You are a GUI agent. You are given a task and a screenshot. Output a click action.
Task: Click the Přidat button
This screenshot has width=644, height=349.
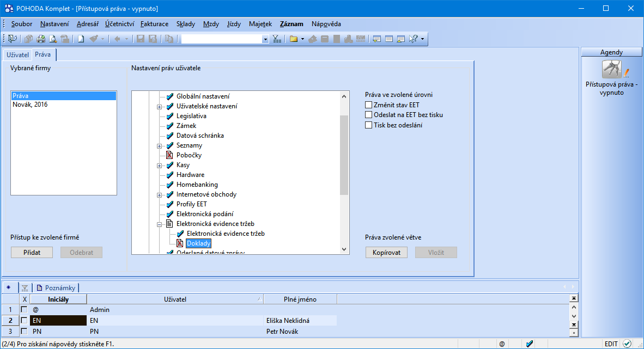32,252
